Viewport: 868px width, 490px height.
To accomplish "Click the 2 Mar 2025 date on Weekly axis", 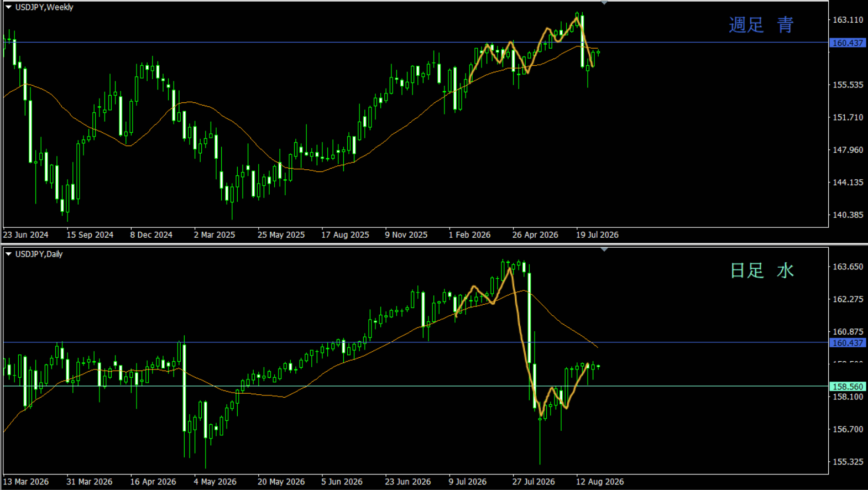I will tap(215, 234).
